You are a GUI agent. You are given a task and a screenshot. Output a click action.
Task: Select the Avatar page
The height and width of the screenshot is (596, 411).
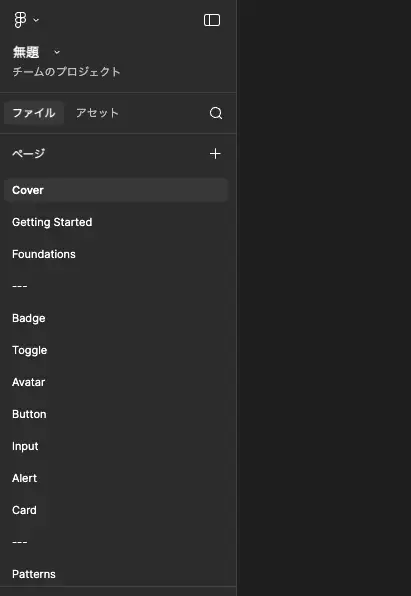point(116,382)
